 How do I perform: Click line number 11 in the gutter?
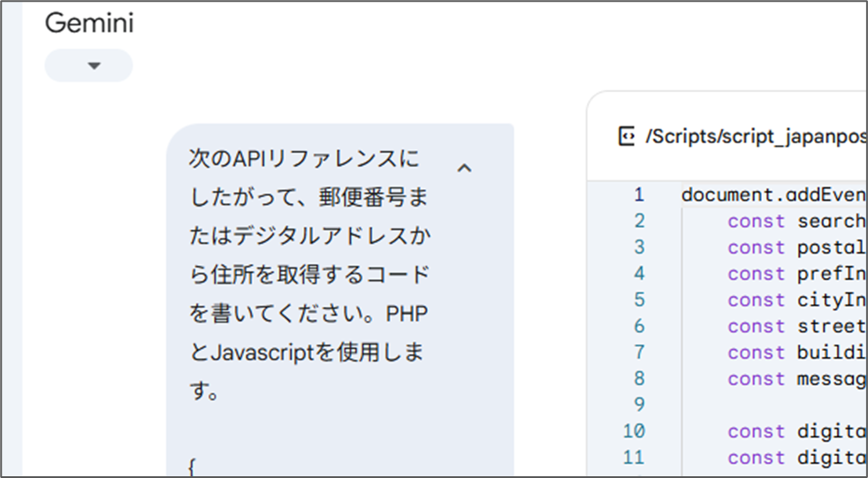tap(634, 458)
